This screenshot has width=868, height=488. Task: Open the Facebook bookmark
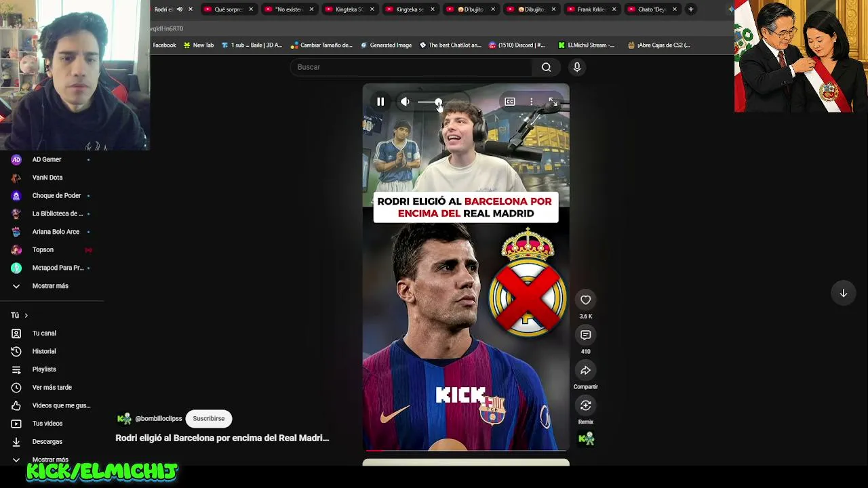coord(164,45)
